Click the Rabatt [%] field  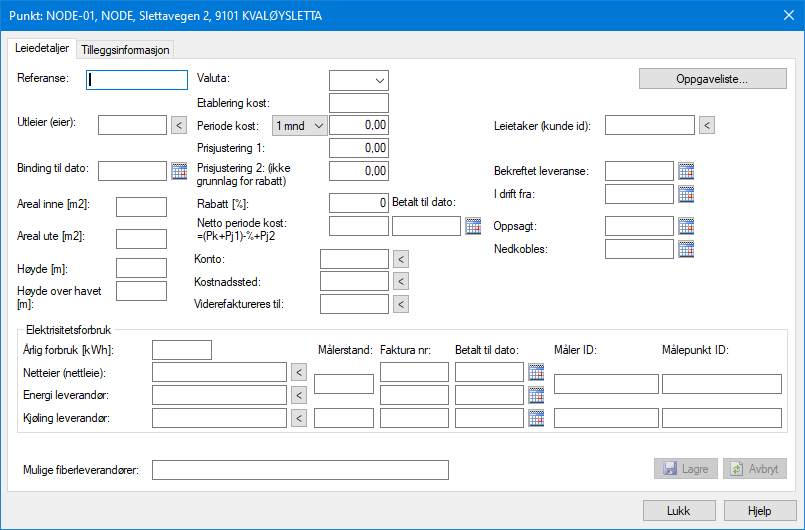coord(359,203)
